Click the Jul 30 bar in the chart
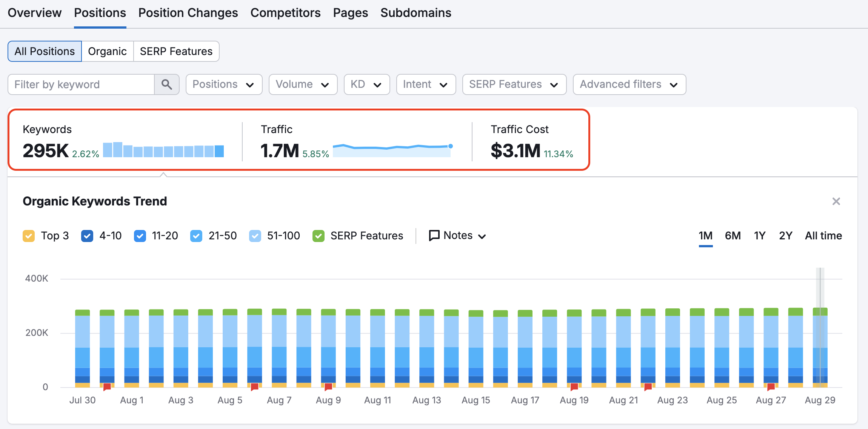The image size is (868, 429). pos(82,348)
